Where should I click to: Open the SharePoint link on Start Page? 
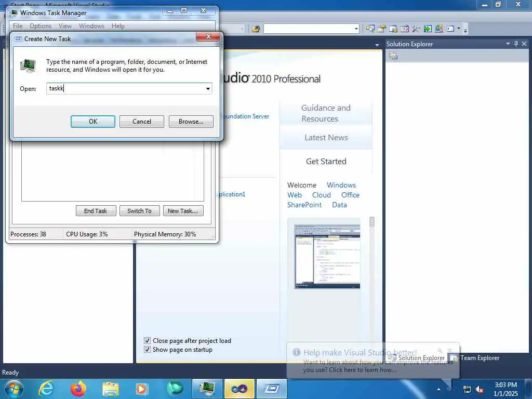(x=304, y=205)
